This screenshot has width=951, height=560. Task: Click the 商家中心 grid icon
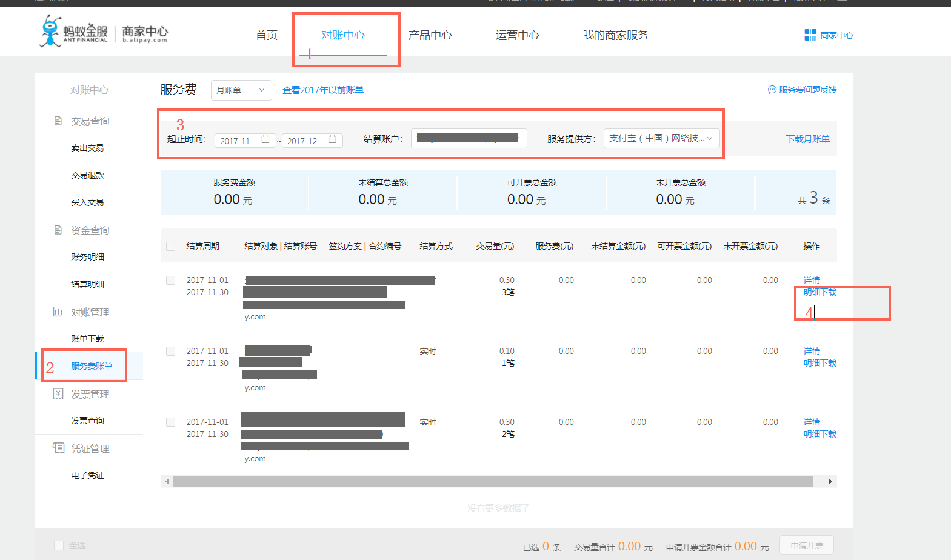(x=810, y=35)
